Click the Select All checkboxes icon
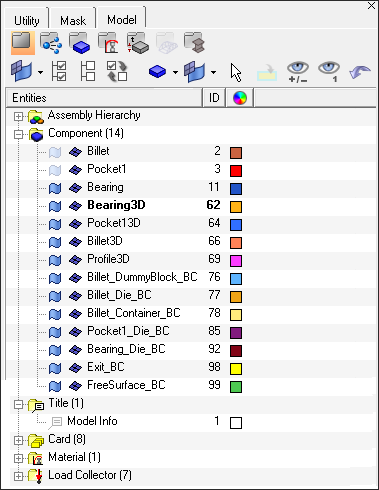This screenshot has width=379, height=490. click(x=59, y=71)
